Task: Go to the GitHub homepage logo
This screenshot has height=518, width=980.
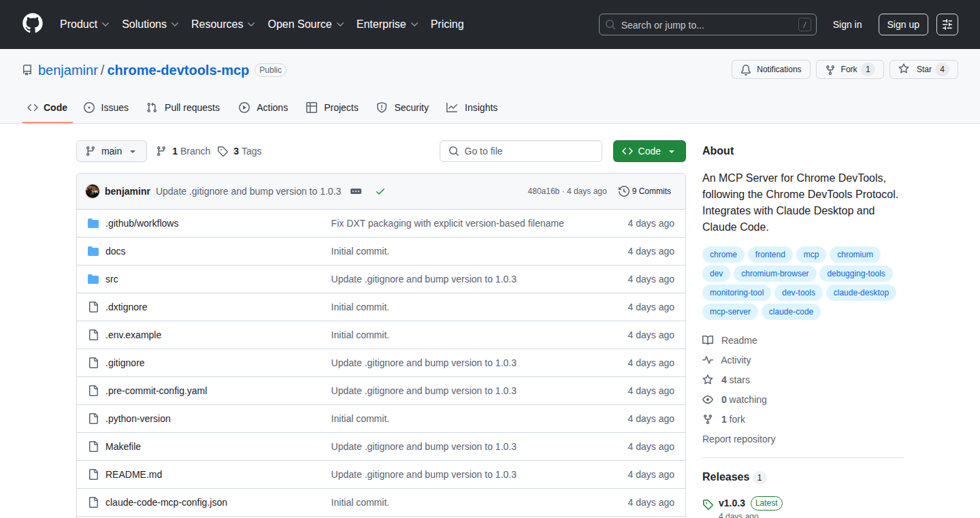Action: 33,25
